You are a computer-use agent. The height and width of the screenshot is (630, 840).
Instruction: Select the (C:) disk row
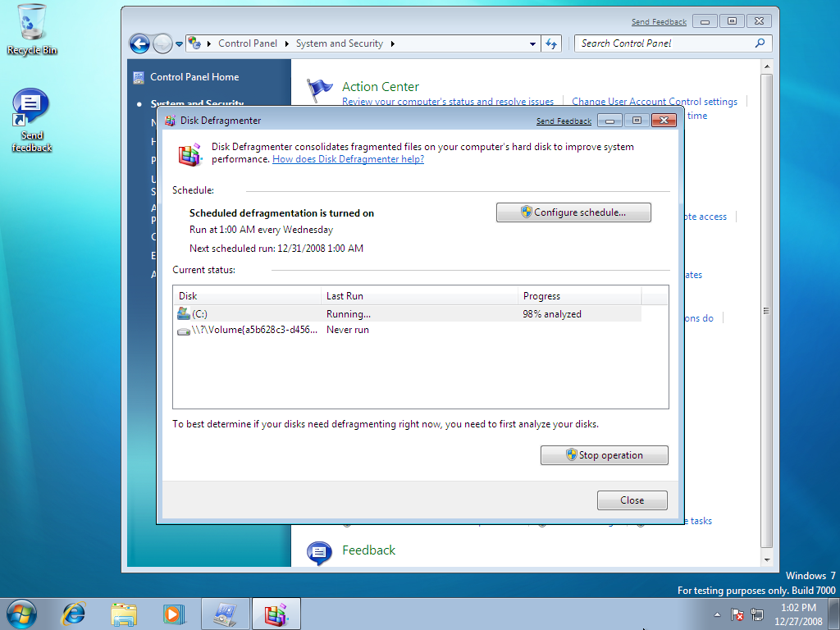pyautogui.click(x=407, y=314)
